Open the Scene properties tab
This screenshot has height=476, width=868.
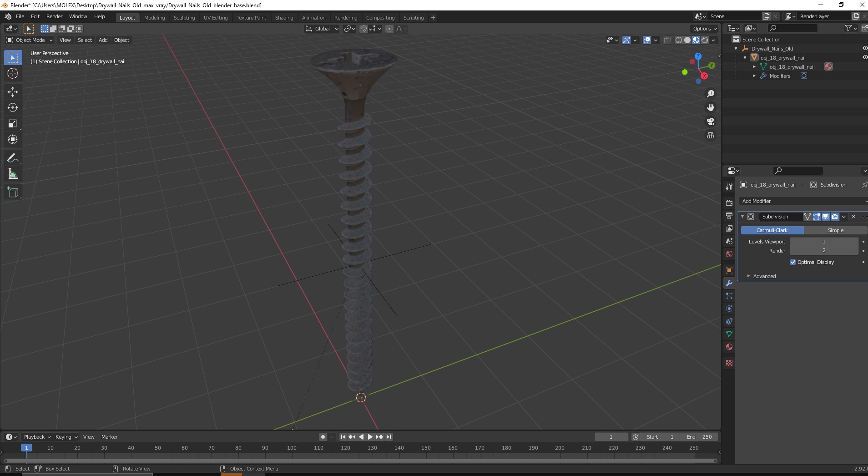point(729,241)
